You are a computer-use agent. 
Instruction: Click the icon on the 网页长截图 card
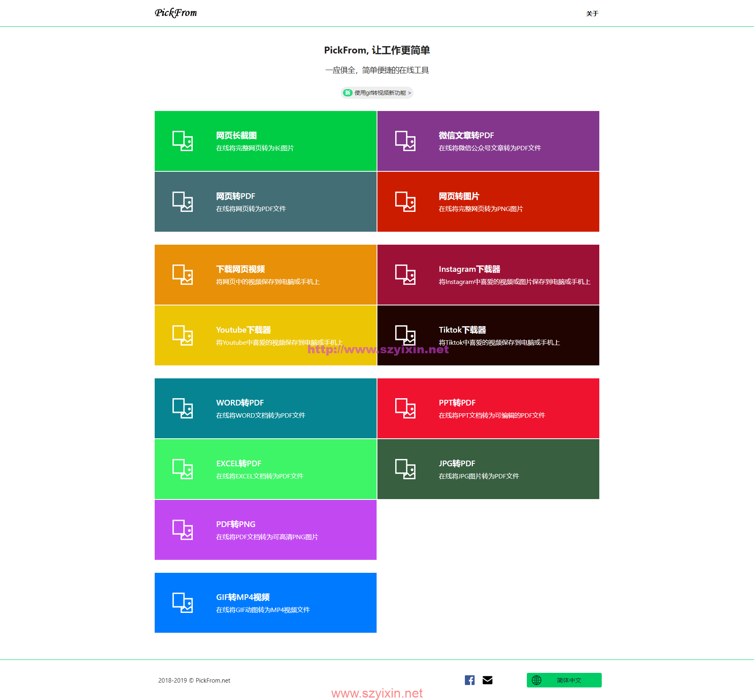(183, 141)
